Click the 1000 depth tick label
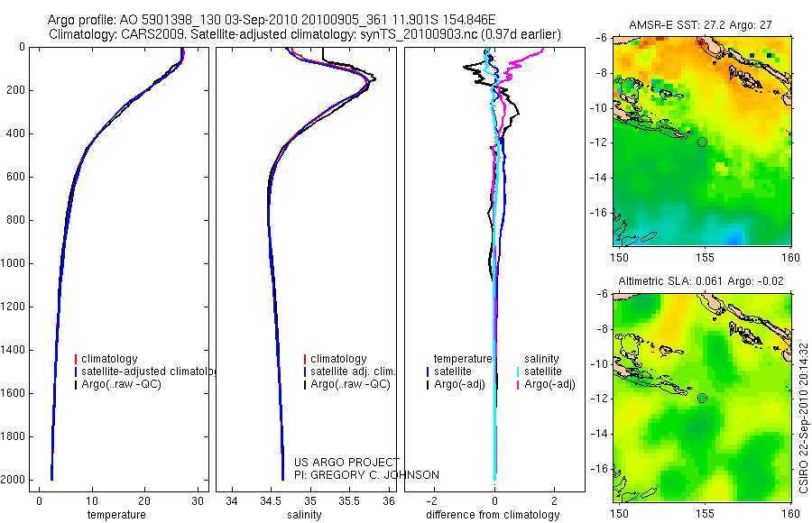The height and width of the screenshot is (523, 812). (x=14, y=263)
